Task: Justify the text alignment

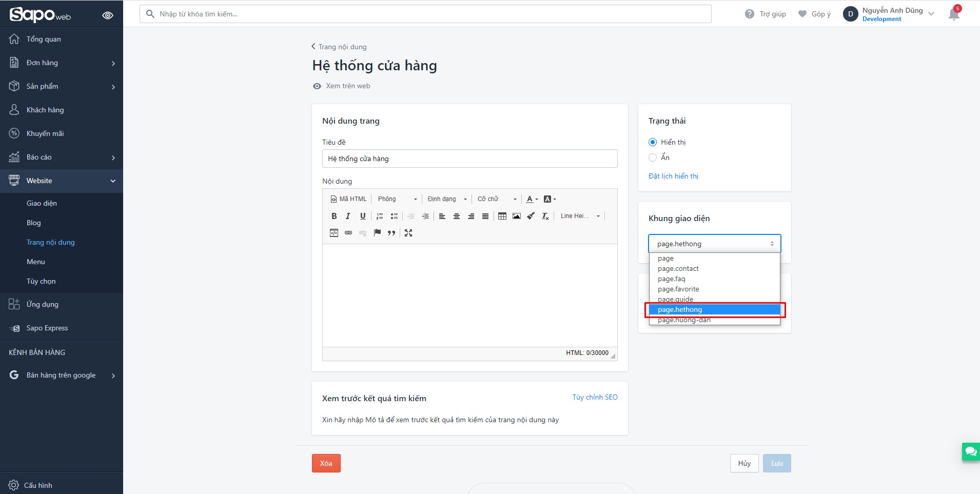Action: 485,216
